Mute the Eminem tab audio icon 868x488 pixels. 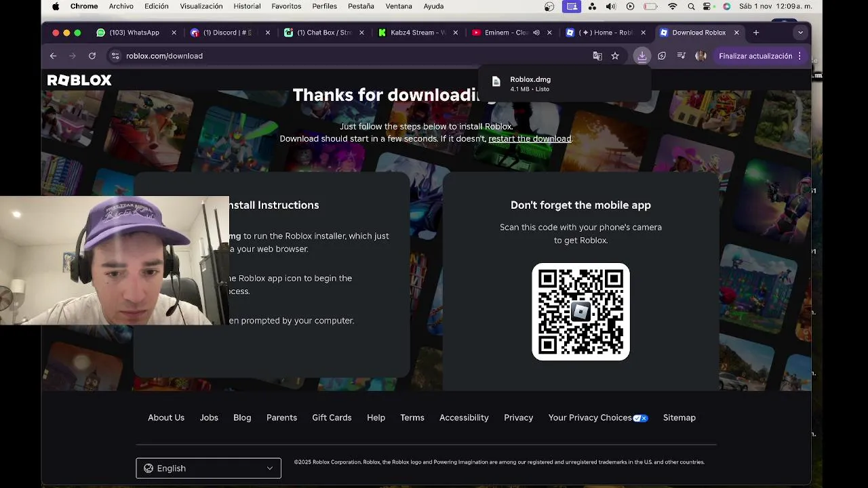pos(536,33)
